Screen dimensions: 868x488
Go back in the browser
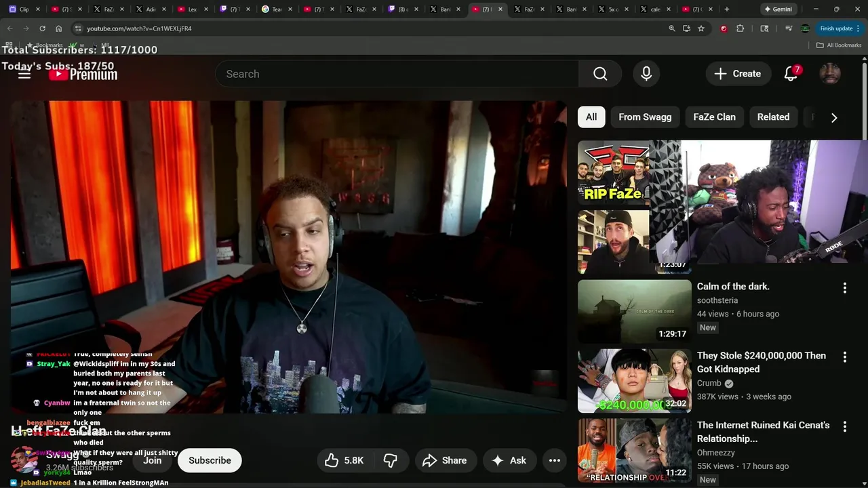tap(9, 28)
